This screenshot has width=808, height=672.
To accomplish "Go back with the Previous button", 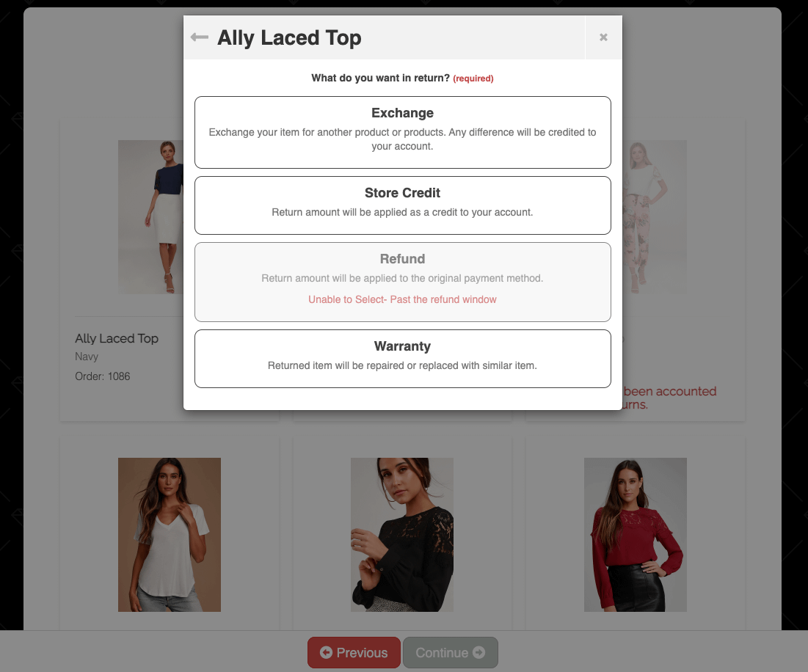I will click(354, 652).
